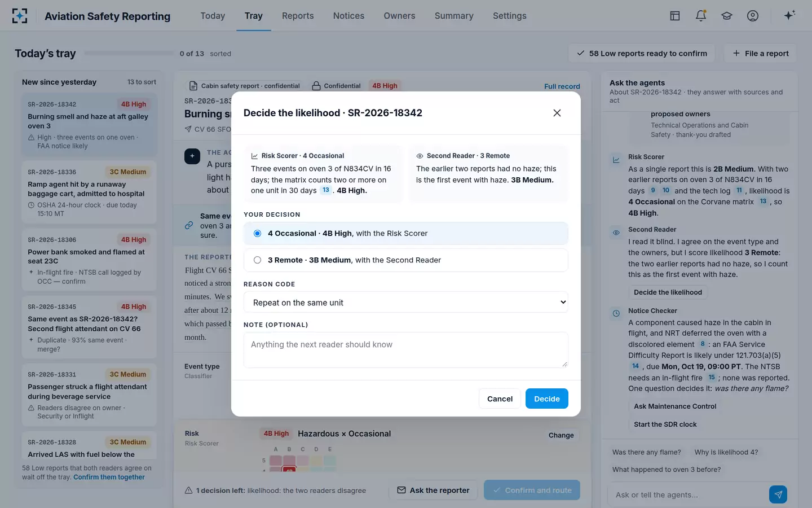812x508 pixels.
Task: Click the Ask the reporter button
Action: tap(434, 490)
